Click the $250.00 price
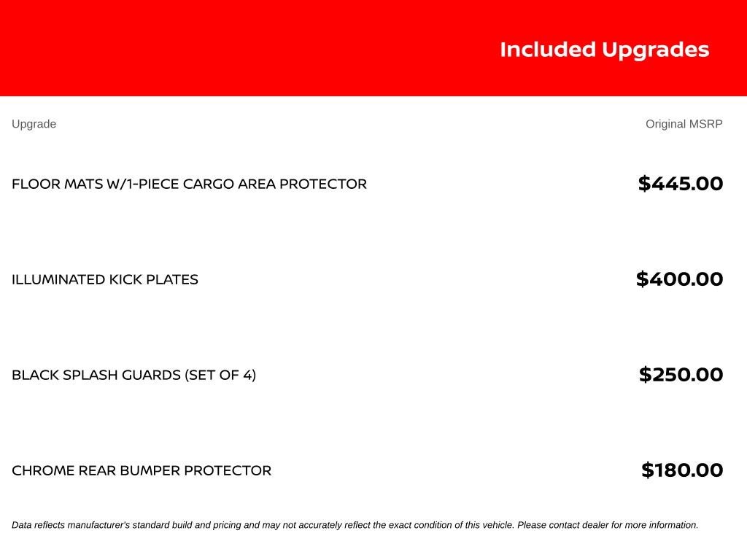Image resolution: width=747 pixels, height=560 pixels. 681,375
